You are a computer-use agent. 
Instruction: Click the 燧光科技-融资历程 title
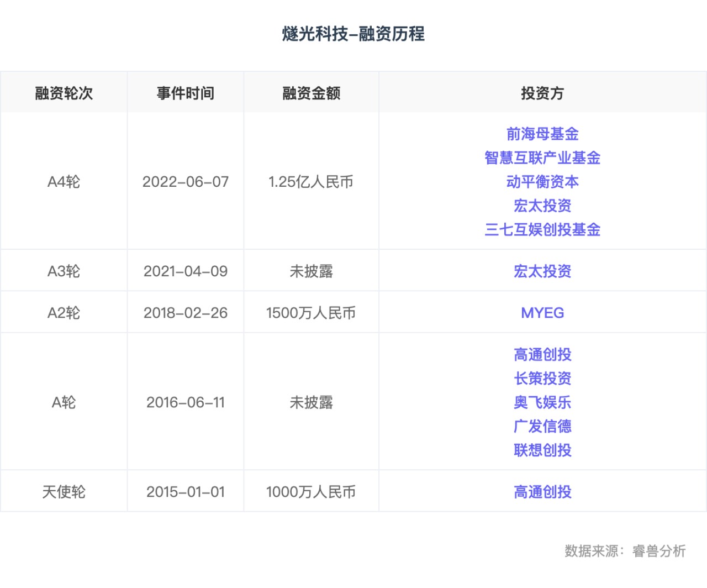pyautogui.click(x=353, y=34)
